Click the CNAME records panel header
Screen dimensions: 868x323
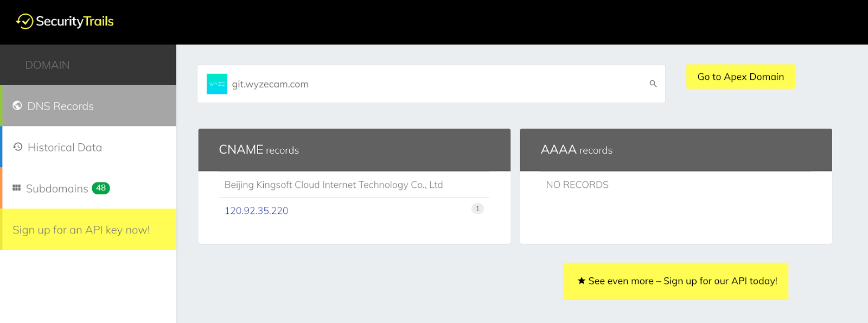click(354, 150)
